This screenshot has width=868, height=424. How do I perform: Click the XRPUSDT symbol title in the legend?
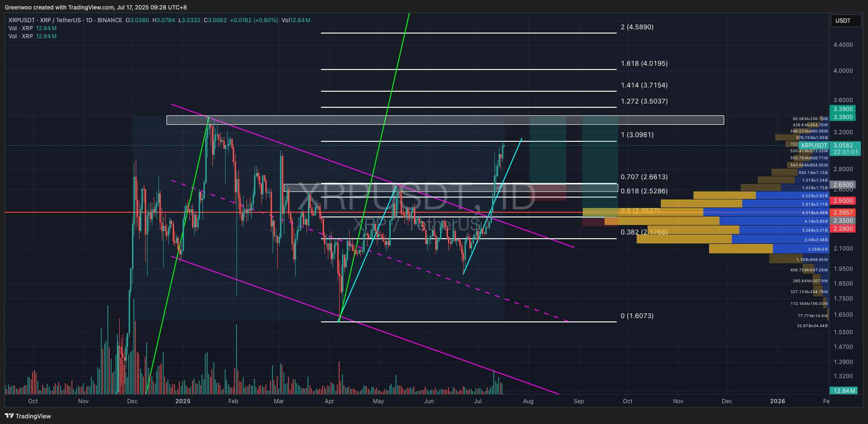point(65,20)
